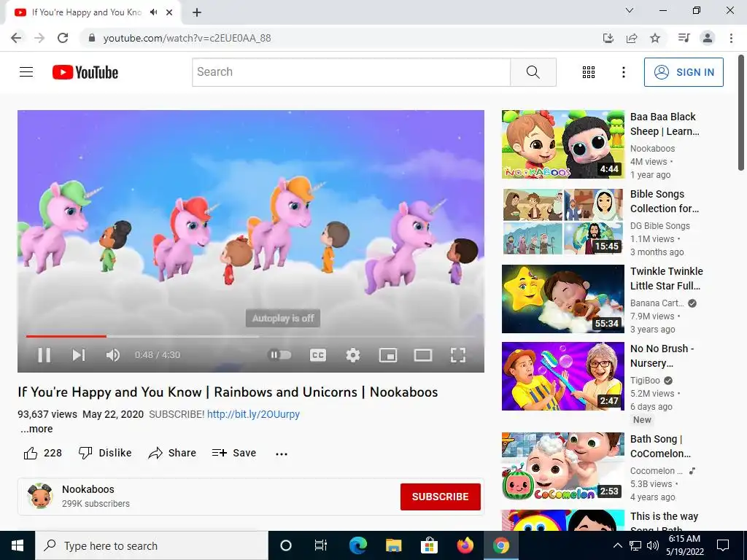Screen dimensions: 747x560
Task: Click the SIGN IN button
Action: point(684,72)
